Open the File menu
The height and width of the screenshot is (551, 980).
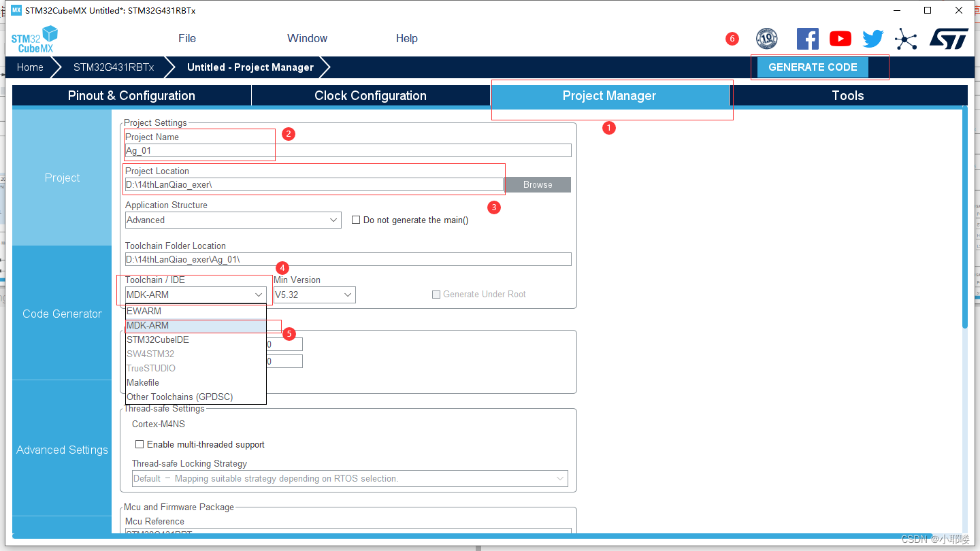tap(187, 39)
